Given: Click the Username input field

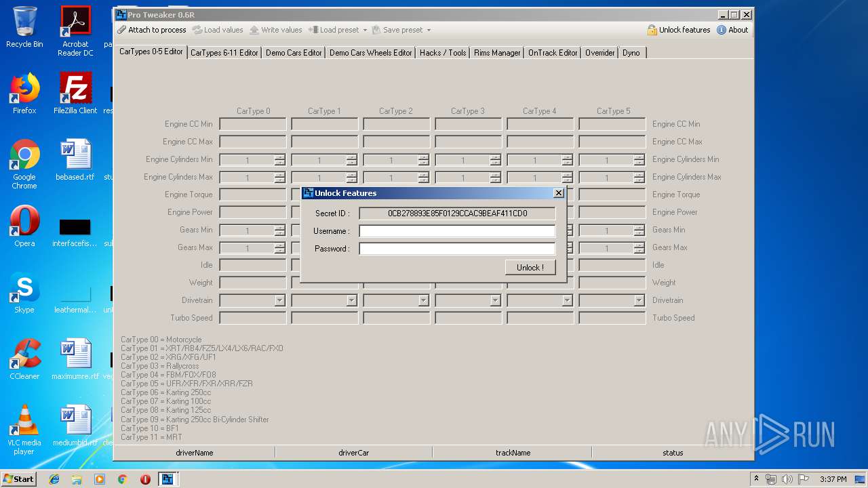Looking at the screenshot, I should click(x=457, y=231).
